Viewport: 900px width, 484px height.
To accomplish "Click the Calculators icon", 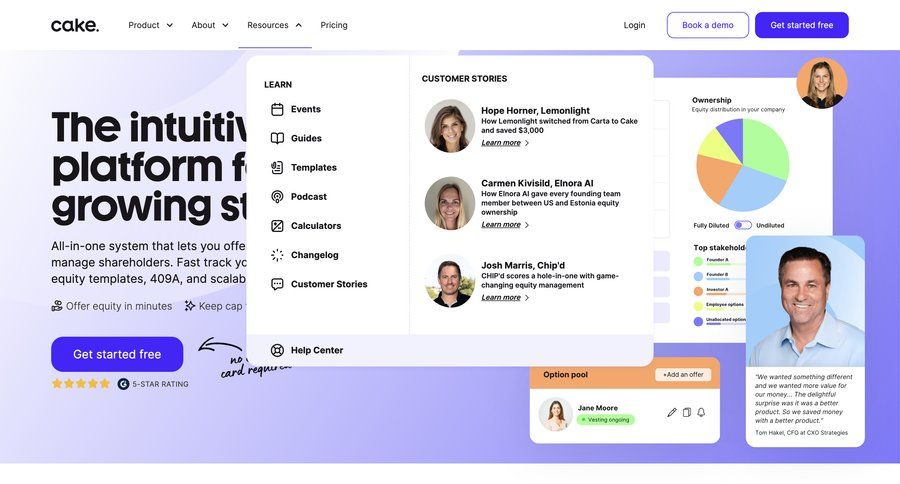I will click(x=277, y=226).
